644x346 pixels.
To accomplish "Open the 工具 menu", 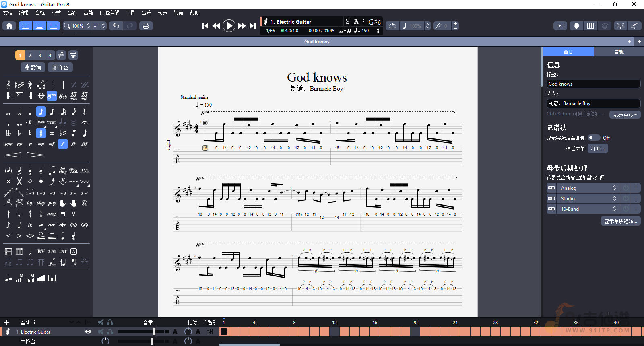I will point(130,13).
